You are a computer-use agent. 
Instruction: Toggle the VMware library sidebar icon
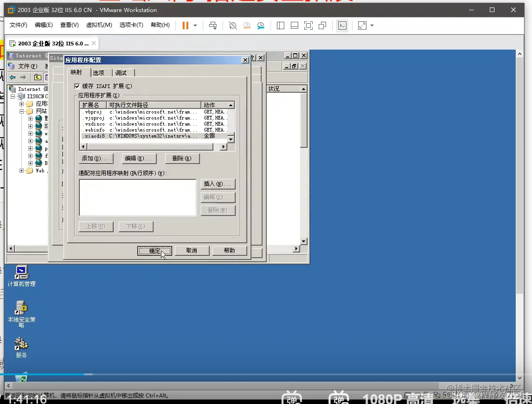[281, 25]
